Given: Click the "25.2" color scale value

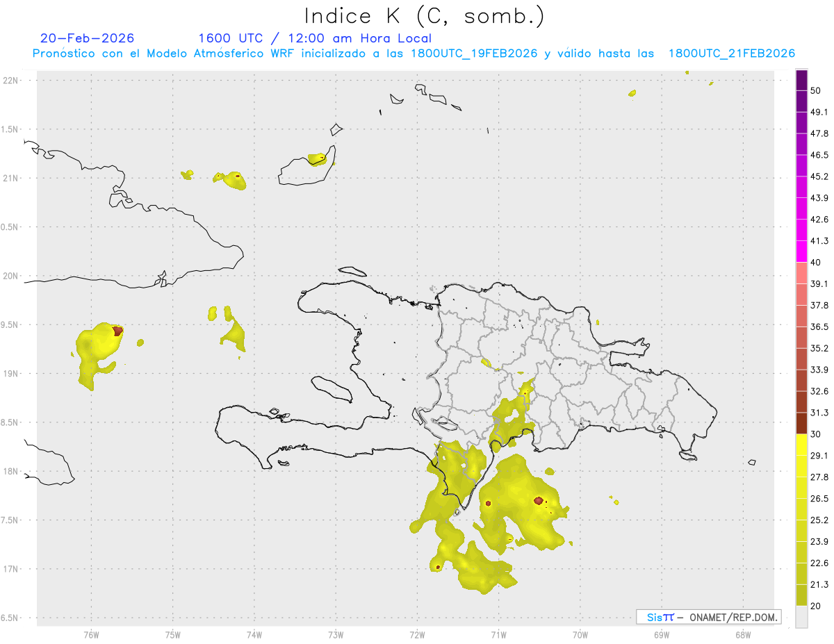Looking at the screenshot, I should [x=819, y=520].
